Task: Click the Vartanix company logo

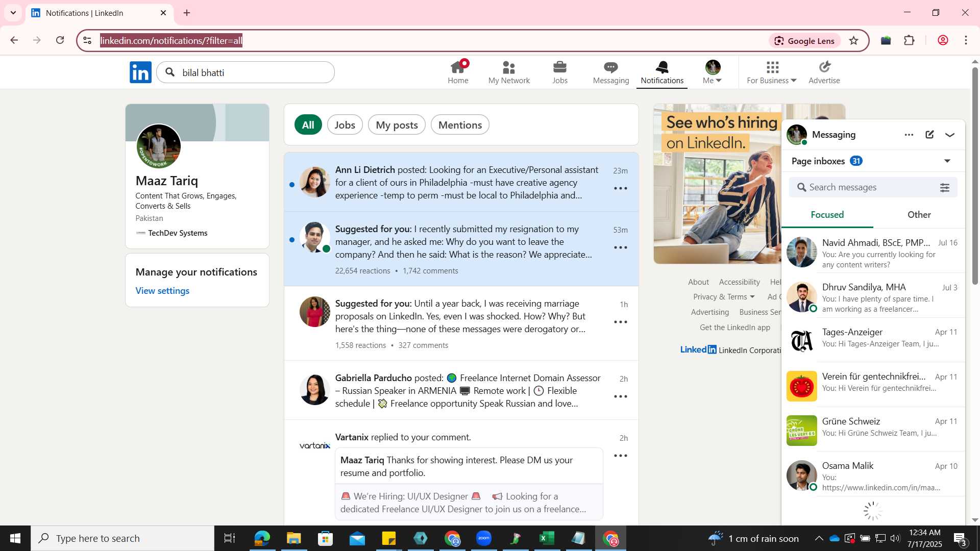Action: pos(315,446)
